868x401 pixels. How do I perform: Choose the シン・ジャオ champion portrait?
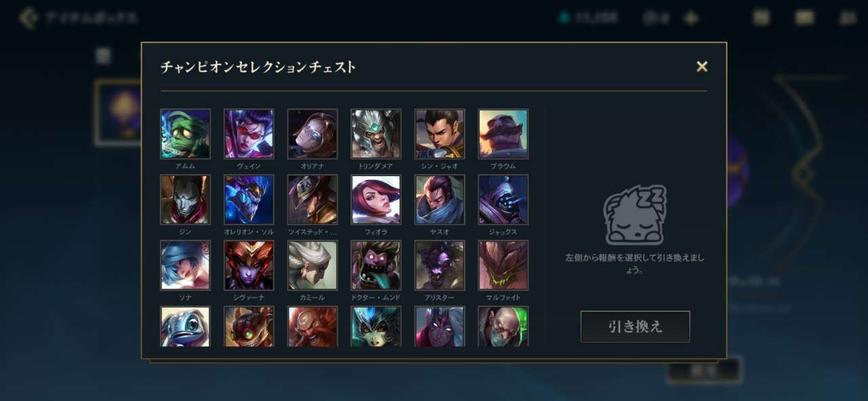point(440,134)
